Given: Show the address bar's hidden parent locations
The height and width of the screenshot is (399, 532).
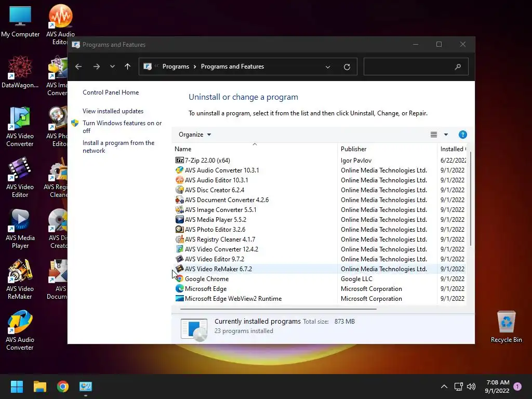Looking at the screenshot, I should pos(156,66).
